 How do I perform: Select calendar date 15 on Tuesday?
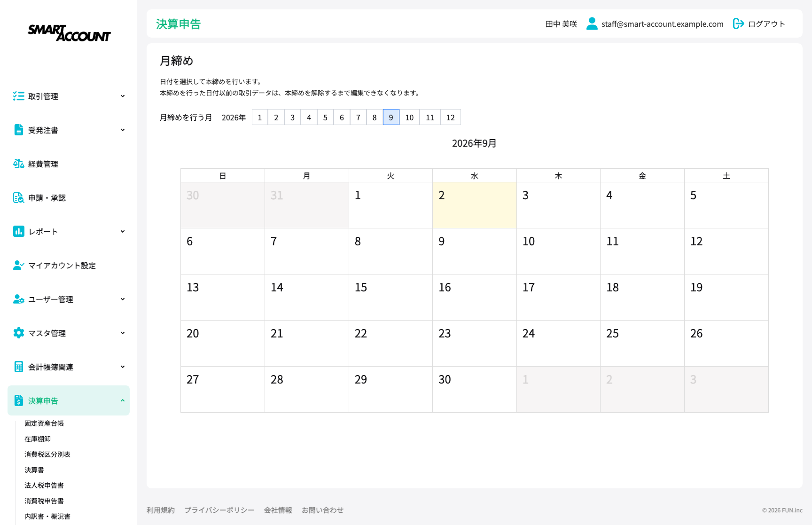click(390, 298)
